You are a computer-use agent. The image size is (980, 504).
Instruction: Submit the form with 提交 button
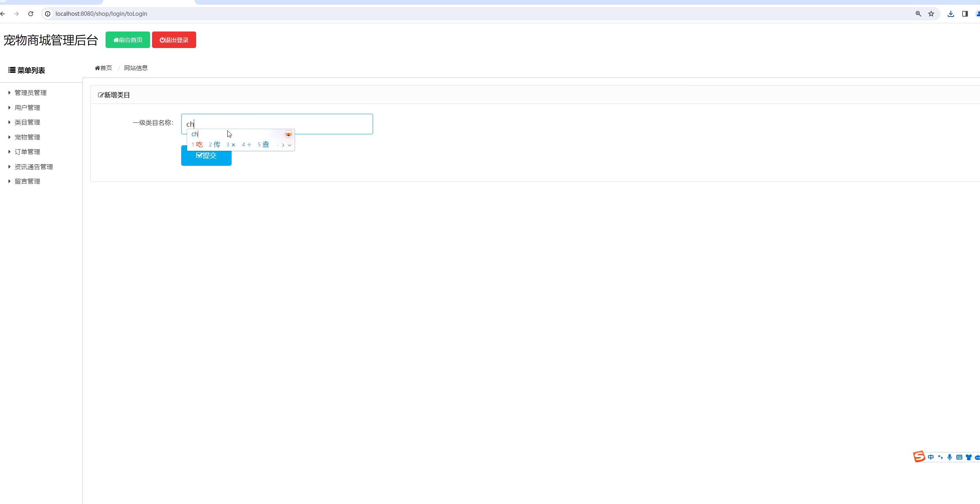pos(206,156)
